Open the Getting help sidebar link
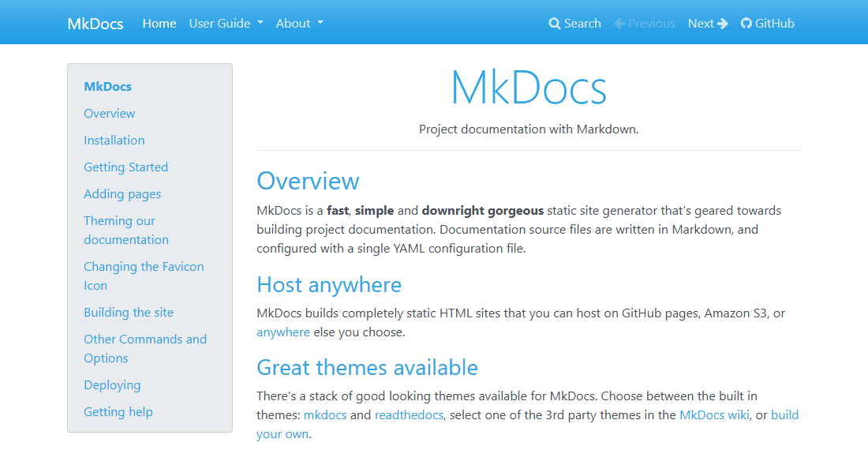The height and width of the screenshot is (450, 868). (118, 412)
